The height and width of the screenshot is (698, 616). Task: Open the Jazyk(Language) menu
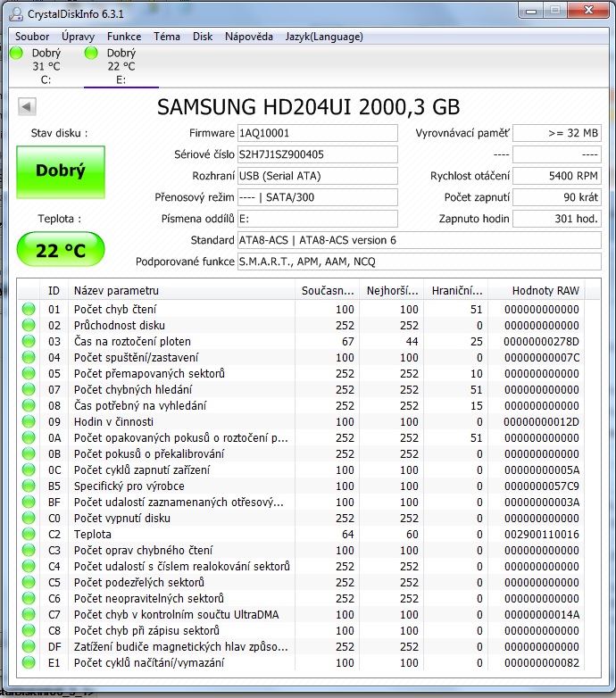[x=324, y=37]
